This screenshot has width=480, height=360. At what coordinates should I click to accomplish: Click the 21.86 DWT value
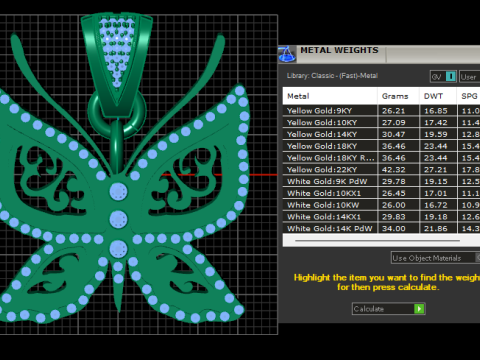tap(436, 229)
